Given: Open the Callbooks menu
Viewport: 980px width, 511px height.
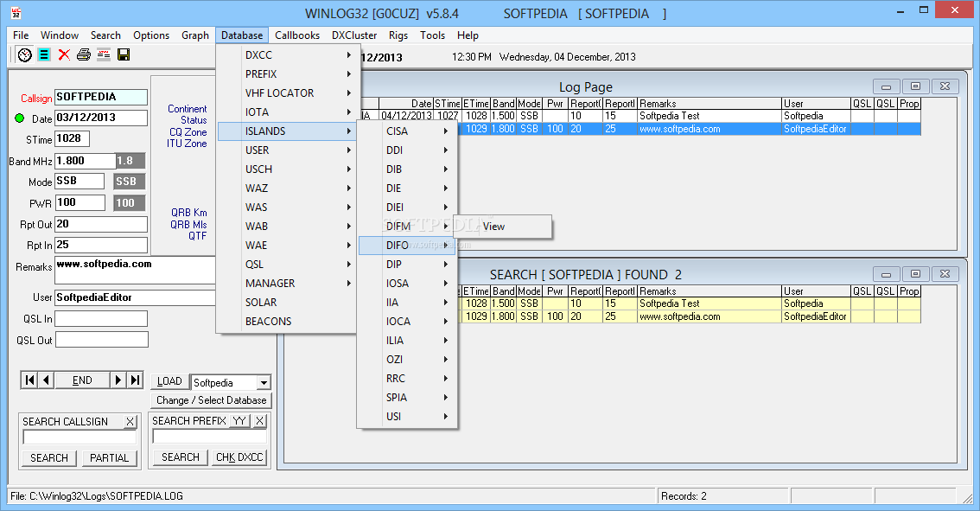Looking at the screenshot, I should 297,35.
